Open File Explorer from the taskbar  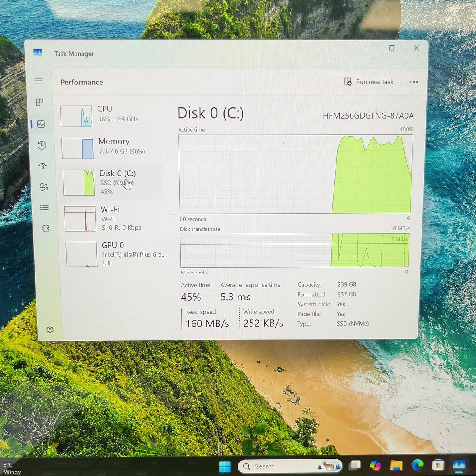(396, 465)
